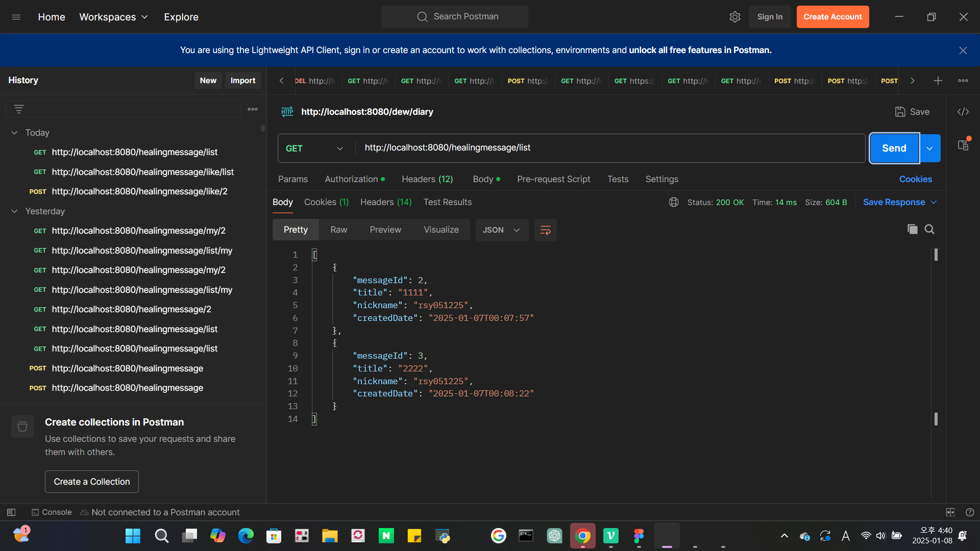Open the JSON format dropdown
Viewport: 980px width, 551px height.
tap(502, 230)
